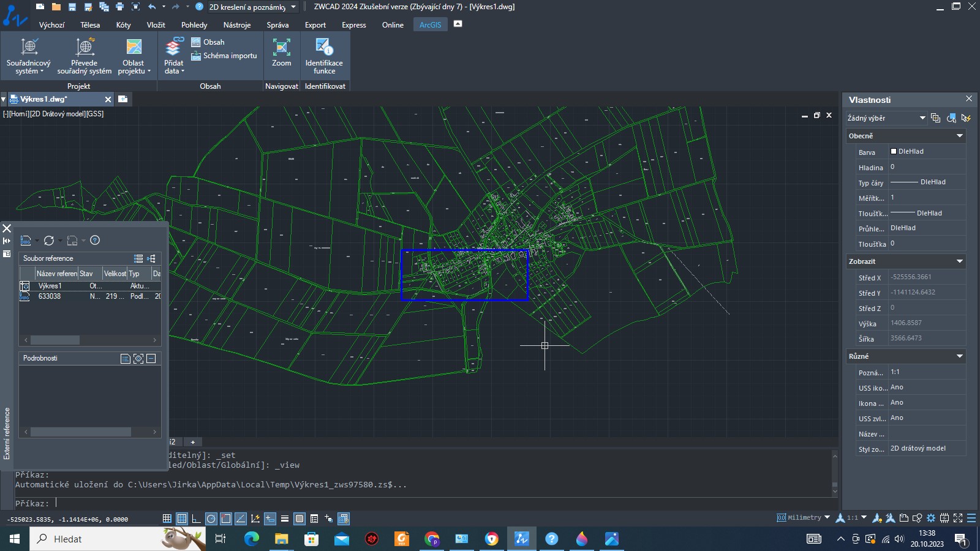The height and width of the screenshot is (551, 980).
Task: Toggle polar tracking in status bar
Action: pos(211,519)
